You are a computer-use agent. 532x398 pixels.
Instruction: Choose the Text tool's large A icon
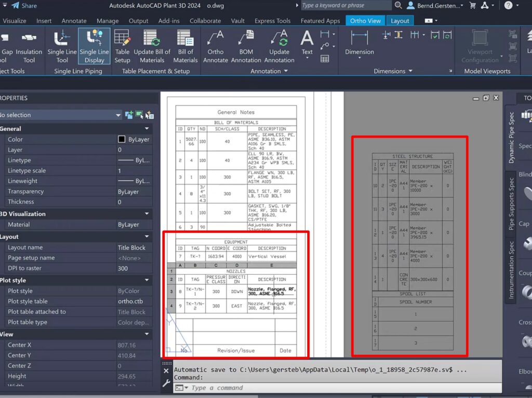(x=307, y=38)
